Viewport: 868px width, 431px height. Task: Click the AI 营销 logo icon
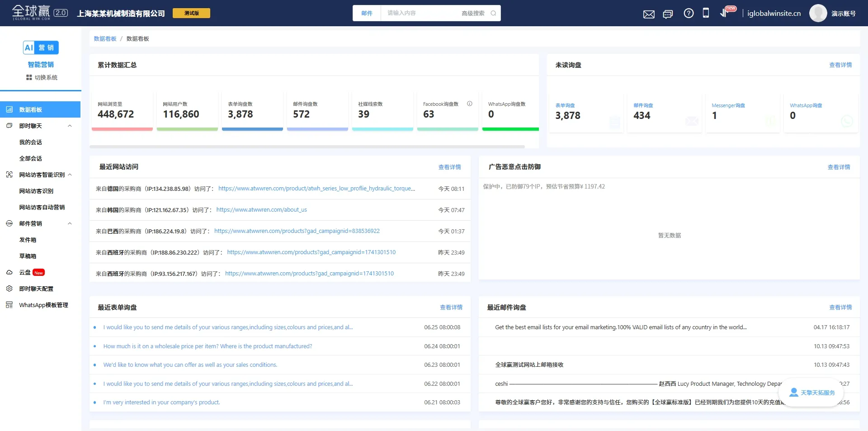(41, 47)
